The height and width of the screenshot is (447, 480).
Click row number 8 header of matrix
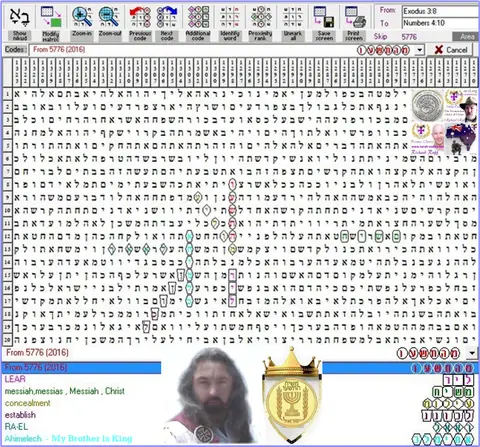click(7, 184)
